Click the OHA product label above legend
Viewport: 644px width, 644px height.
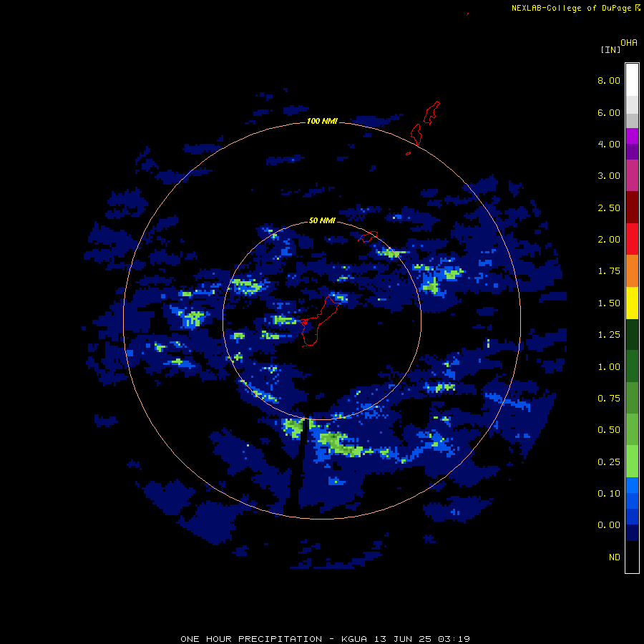click(x=629, y=43)
